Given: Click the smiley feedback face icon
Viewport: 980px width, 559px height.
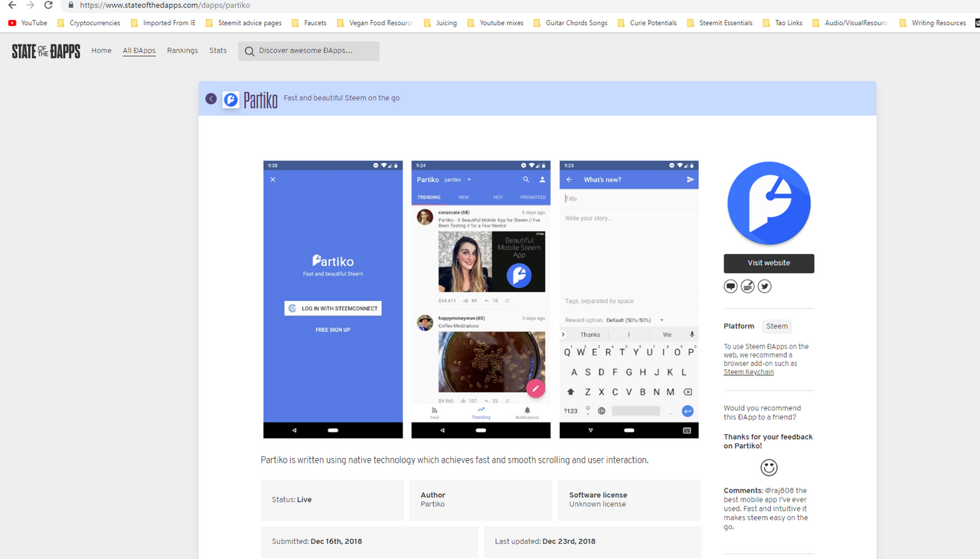Looking at the screenshot, I should [769, 467].
